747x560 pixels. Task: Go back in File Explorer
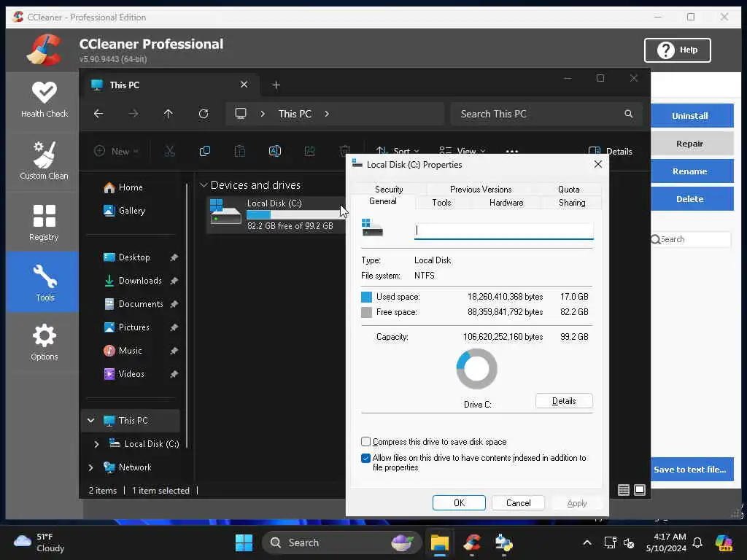pos(98,114)
